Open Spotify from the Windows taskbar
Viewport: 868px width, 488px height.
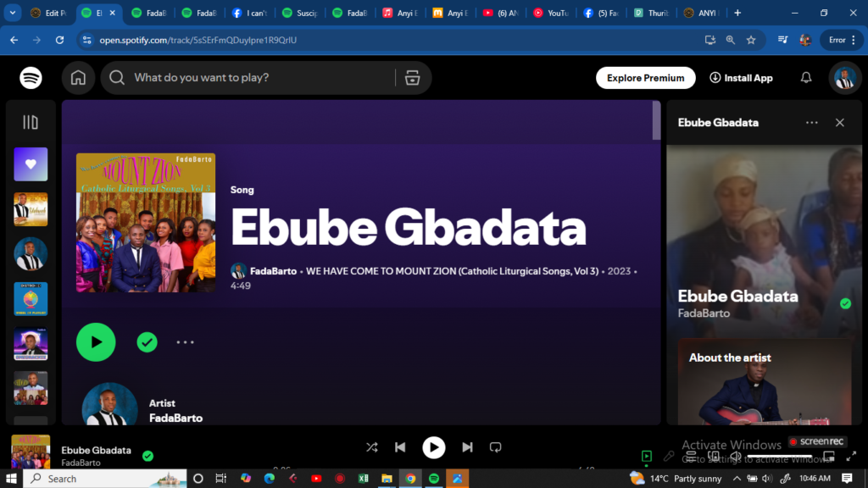pos(434,479)
